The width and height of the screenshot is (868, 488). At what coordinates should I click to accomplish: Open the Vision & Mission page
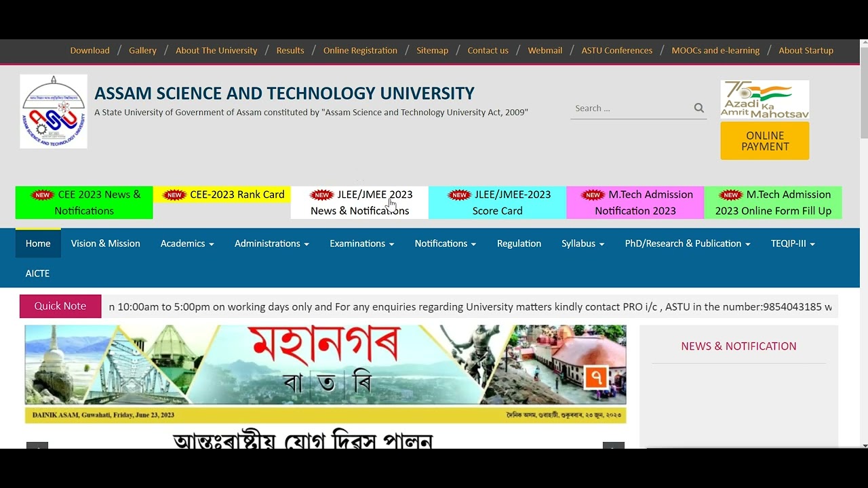106,243
